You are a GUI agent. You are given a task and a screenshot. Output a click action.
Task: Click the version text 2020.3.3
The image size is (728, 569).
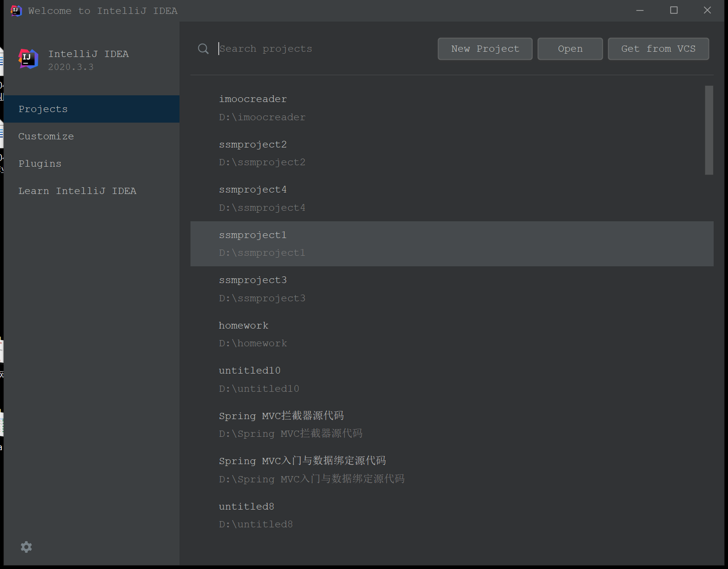(x=71, y=67)
